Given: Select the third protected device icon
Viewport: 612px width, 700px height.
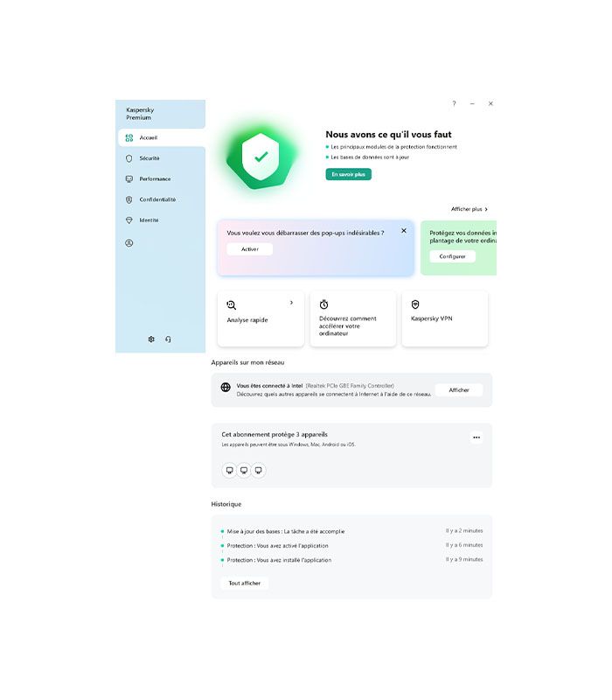Looking at the screenshot, I should [x=258, y=470].
